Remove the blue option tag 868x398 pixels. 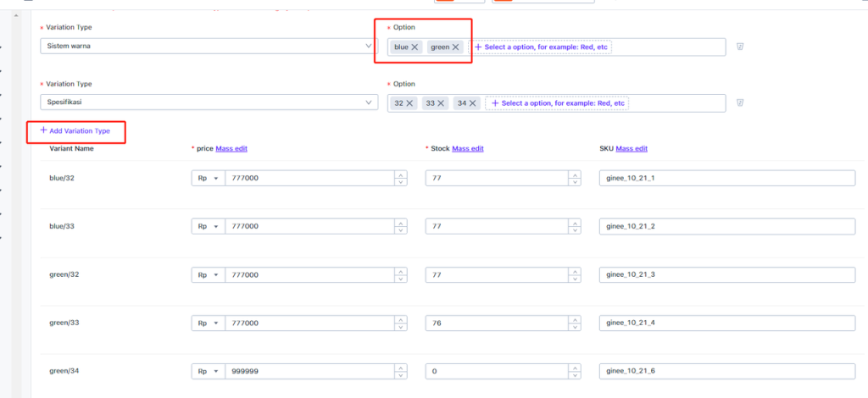coord(415,47)
